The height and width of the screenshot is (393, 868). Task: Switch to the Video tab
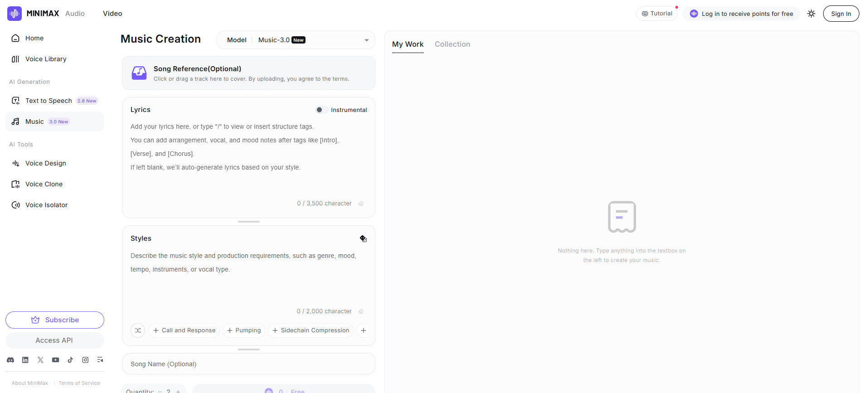click(x=112, y=14)
